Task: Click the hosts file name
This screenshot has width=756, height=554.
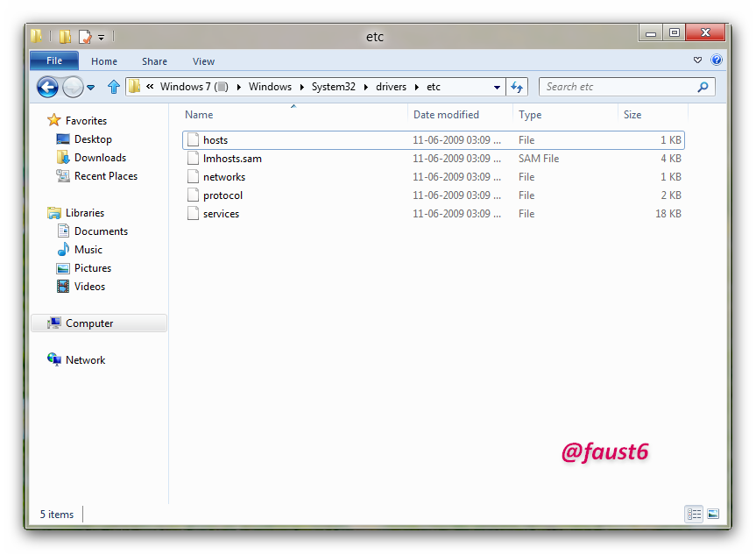Action: coord(215,140)
